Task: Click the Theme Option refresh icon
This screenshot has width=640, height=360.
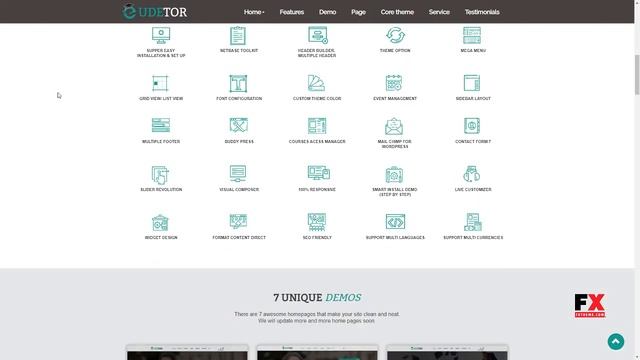Action: [x=395, y=35]
